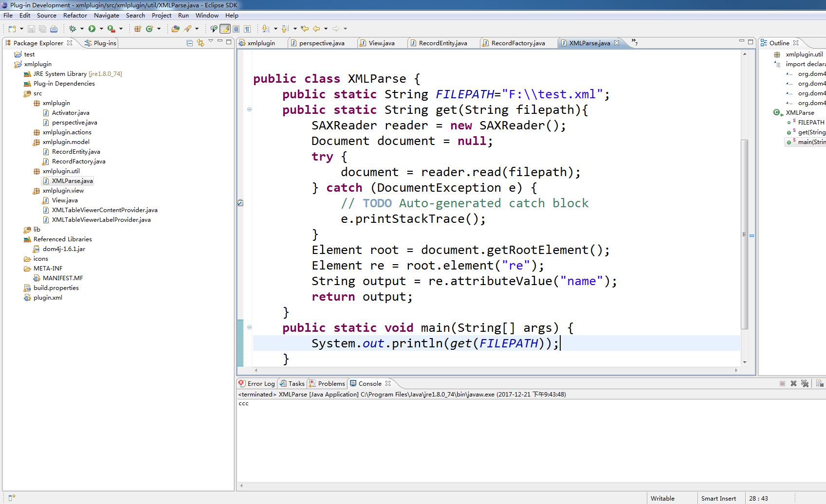
Task: Click editor scrollbar down arrow
Action: (745, 362)
